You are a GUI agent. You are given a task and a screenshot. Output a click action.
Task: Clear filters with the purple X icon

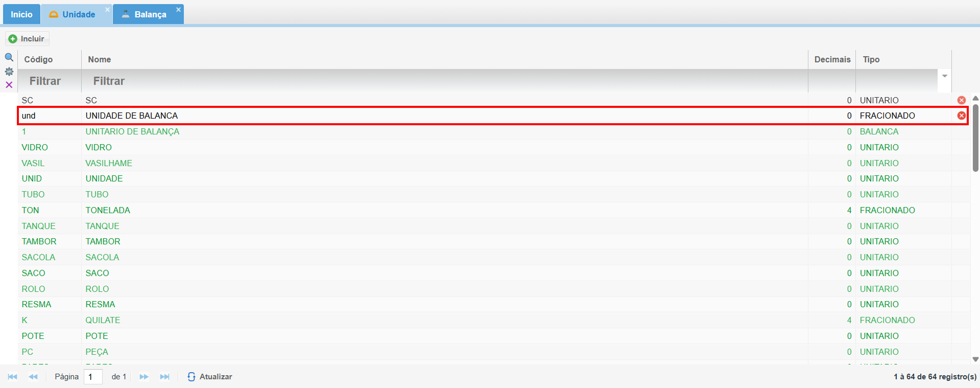(x=9, y=85)
